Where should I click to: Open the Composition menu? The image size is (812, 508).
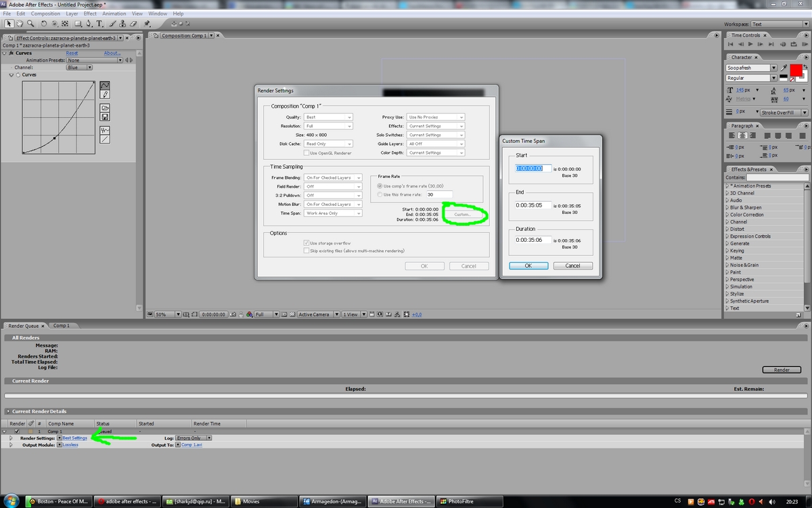pyautogui.click(x=45, y=14)
